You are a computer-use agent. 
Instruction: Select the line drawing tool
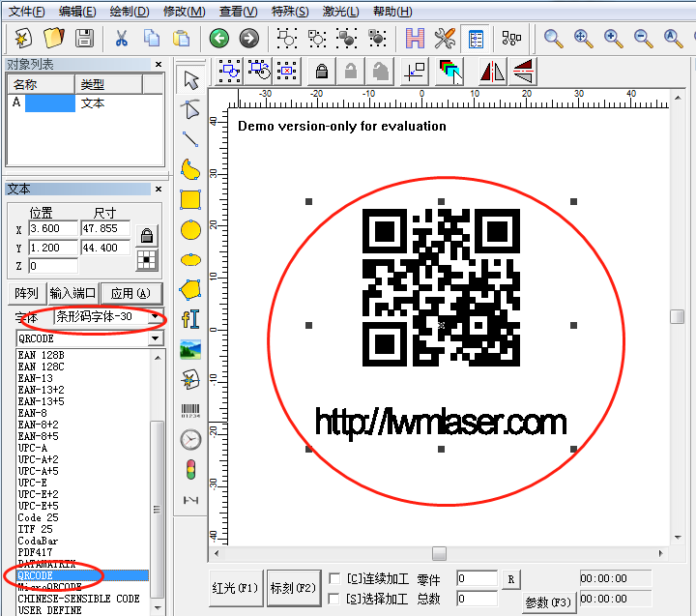pyautogui.click(x=190, y=139)
